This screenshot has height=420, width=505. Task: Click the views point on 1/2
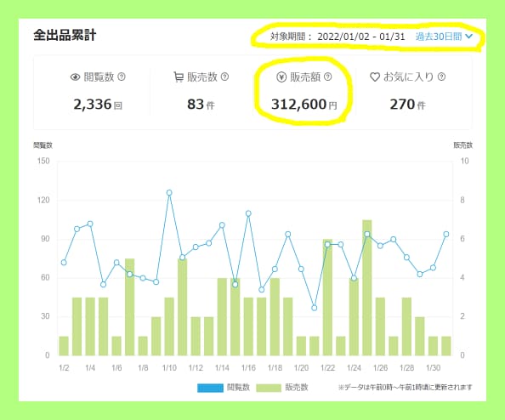click(x=64, y=263)
